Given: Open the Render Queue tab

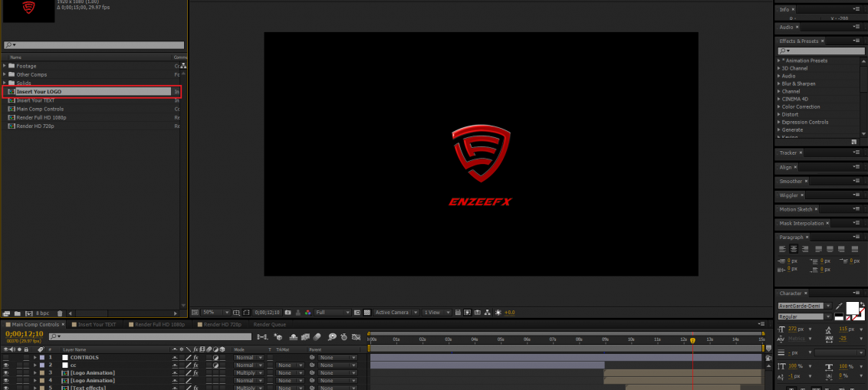Looking at the screenshot, I should point(270,325).
